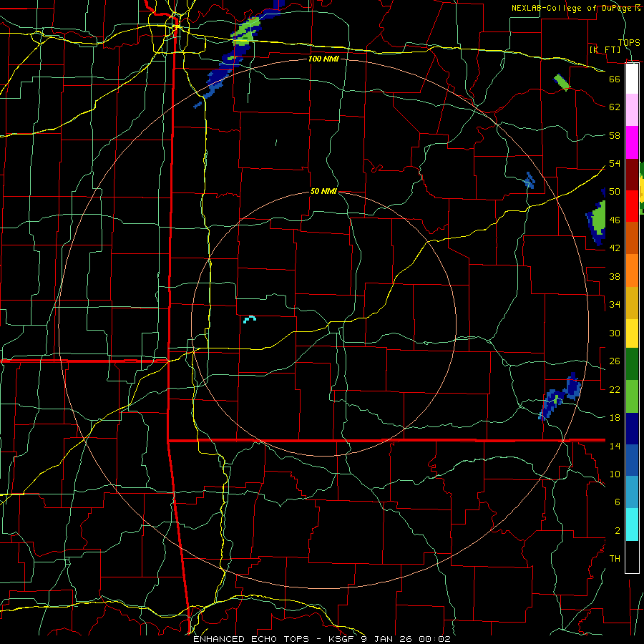Click the '2' legend value

coord(617,531)
